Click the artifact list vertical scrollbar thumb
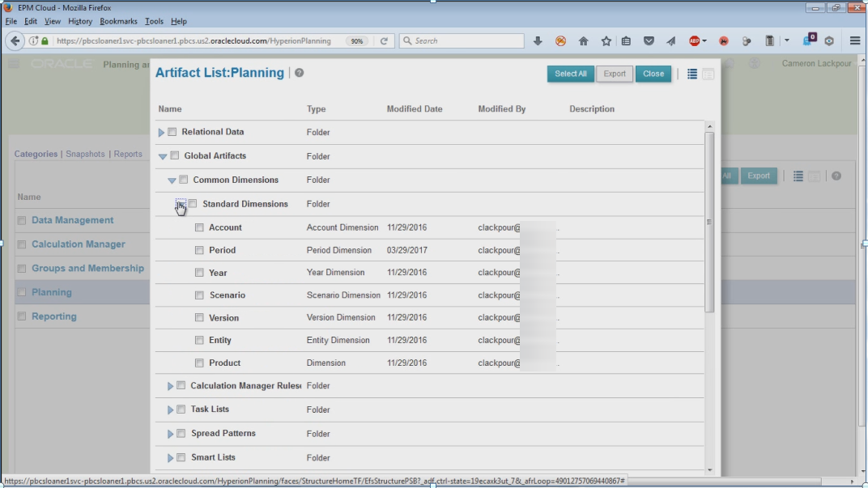 pyautogui.click(x=709, y=222)
